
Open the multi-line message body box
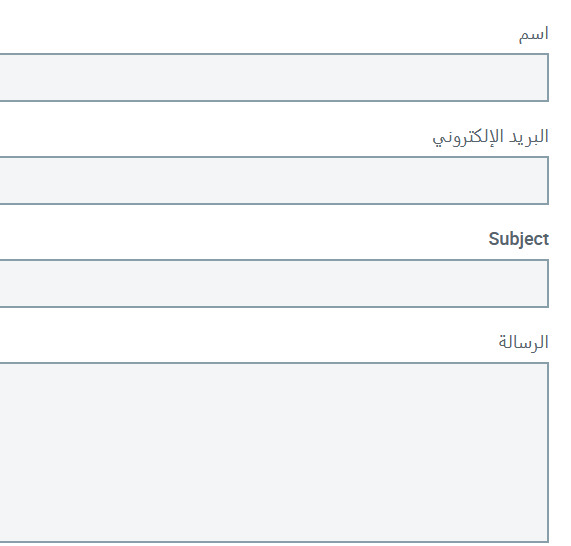point(274,452)
